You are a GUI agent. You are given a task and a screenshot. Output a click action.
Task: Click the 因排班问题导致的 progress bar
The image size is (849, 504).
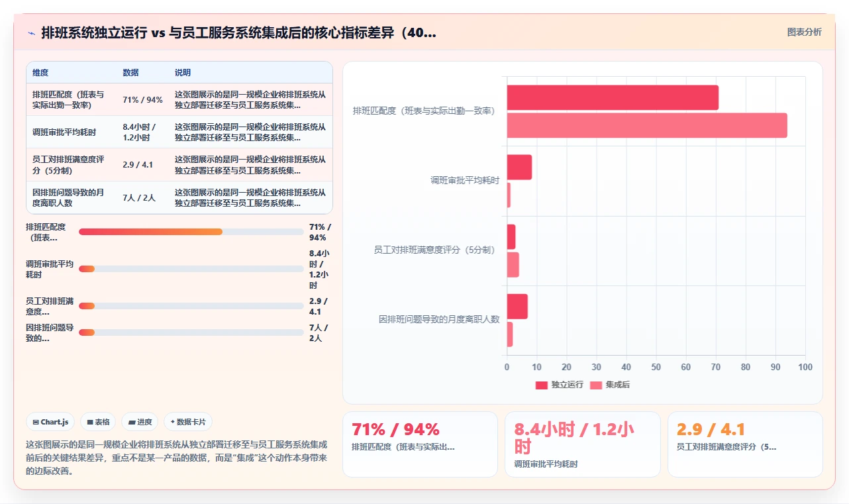tap(191, 332)
